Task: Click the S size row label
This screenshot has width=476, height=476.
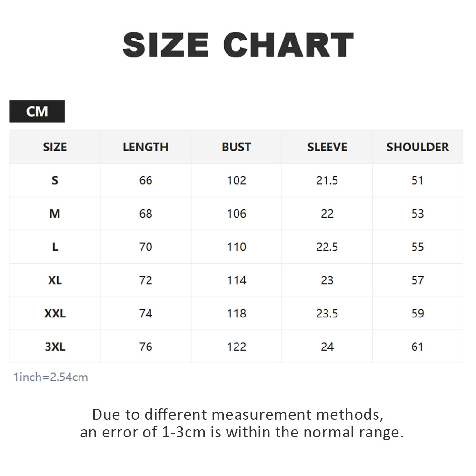Action: pyautogui.click(x=55, y=180)
